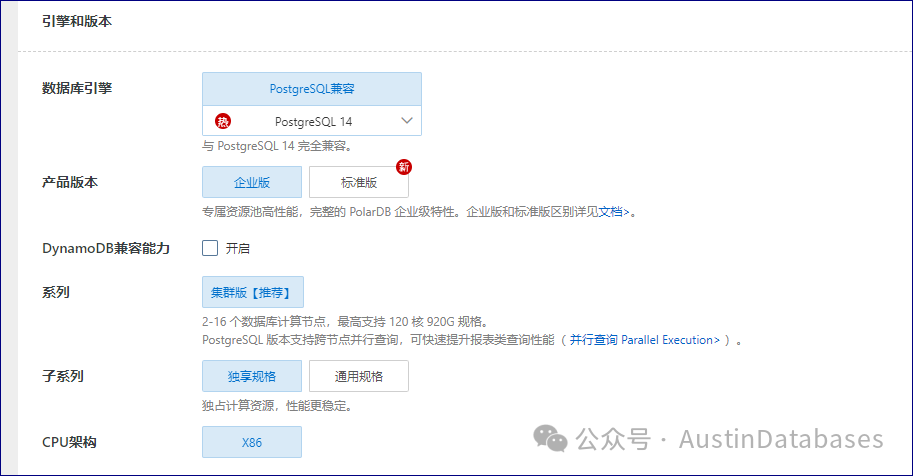
Task: Click the dropdown chevron arrow beside PostgreSQL 14
Action: 407,121
